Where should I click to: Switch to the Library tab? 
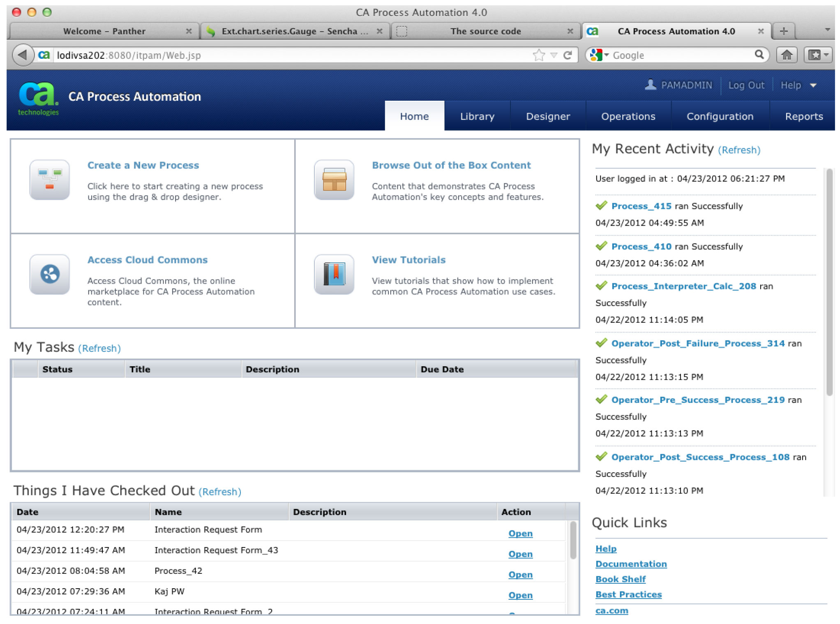click(x=477, y=116)
